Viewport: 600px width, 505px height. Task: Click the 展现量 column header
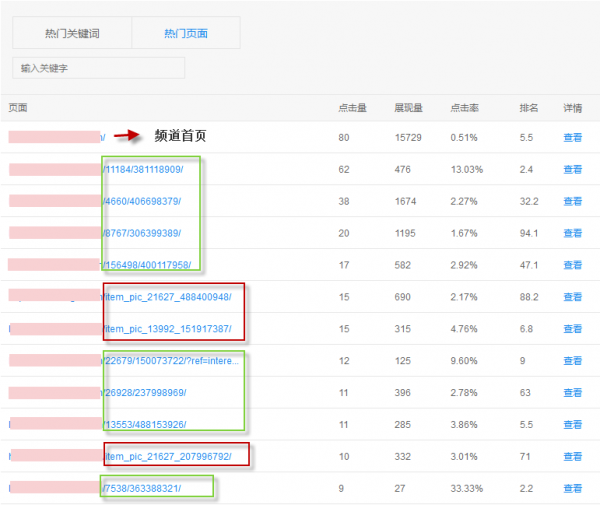(408, 107)
